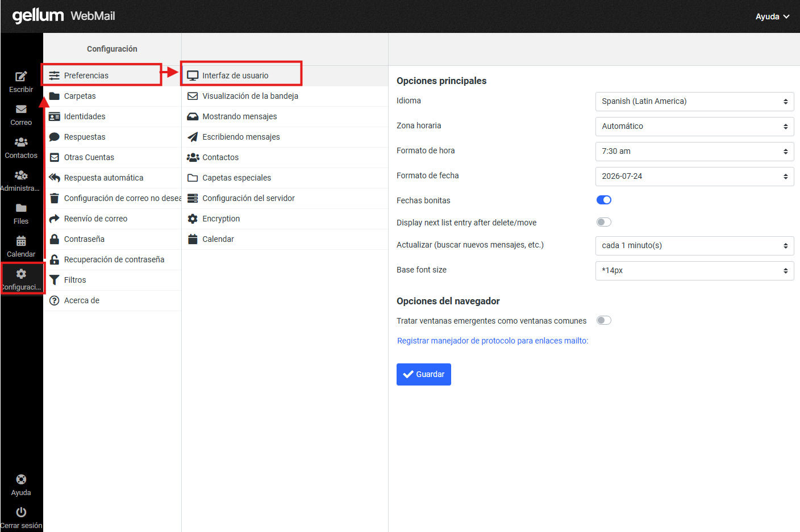Image resolution: width=800 pixels, height=532 pixels.
Task: Select Capetas especiales section
Action: click(x=285, y=178)
